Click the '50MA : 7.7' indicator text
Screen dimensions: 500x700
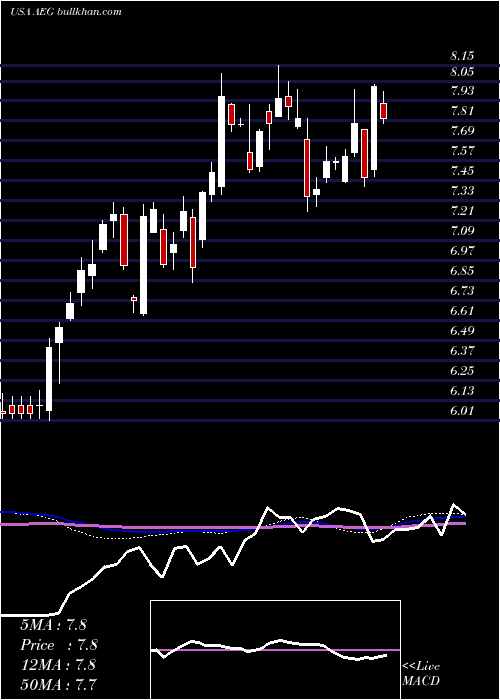(x=58, y=684)
